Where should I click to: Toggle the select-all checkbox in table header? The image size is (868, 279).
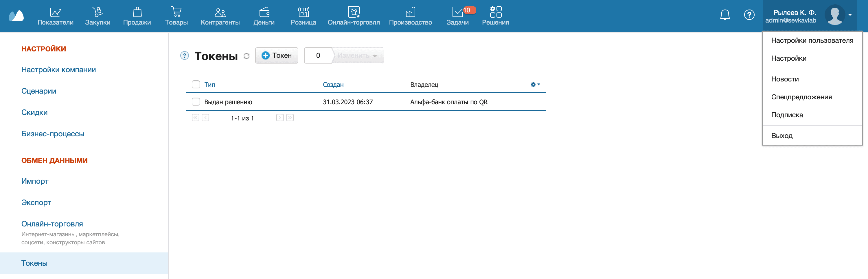point(196,84)
